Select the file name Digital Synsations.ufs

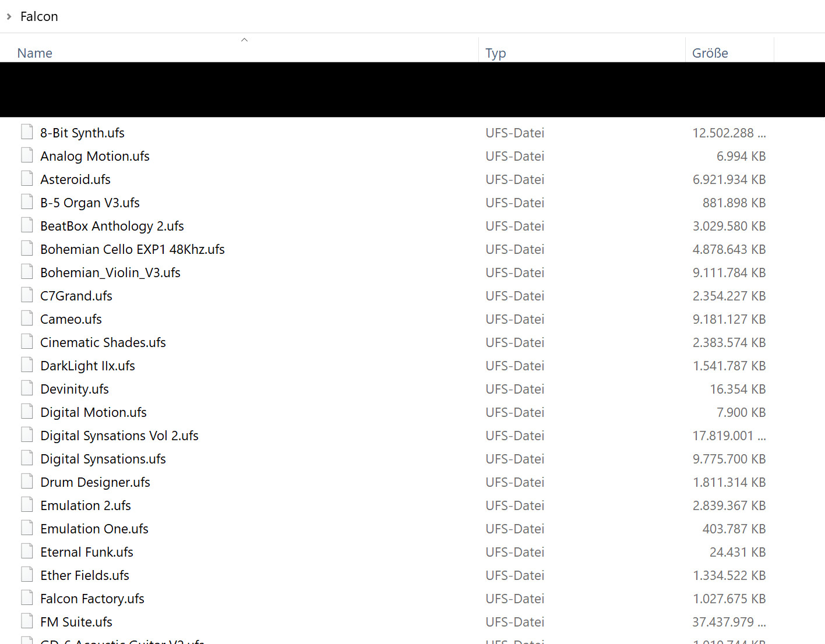[x=103, y=459]
